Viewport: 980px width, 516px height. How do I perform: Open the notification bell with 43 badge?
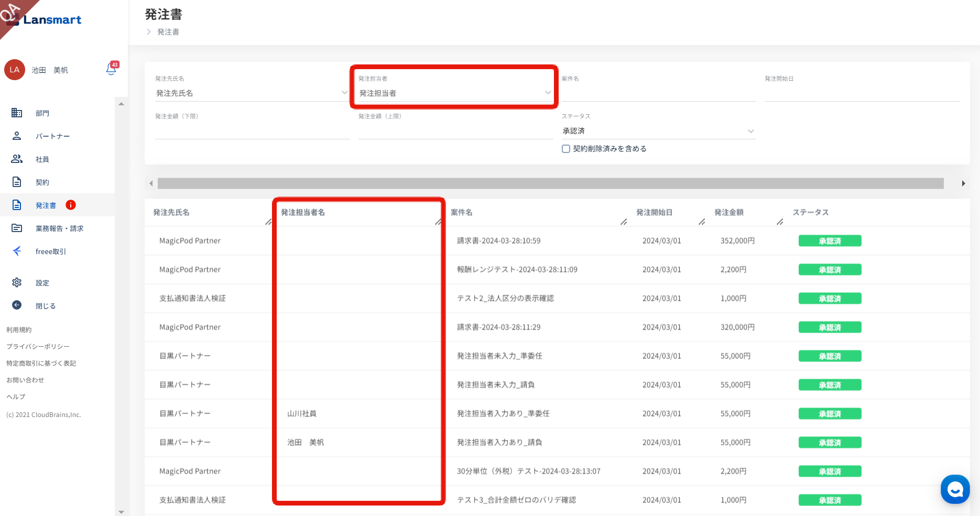[x=112, y=69]
